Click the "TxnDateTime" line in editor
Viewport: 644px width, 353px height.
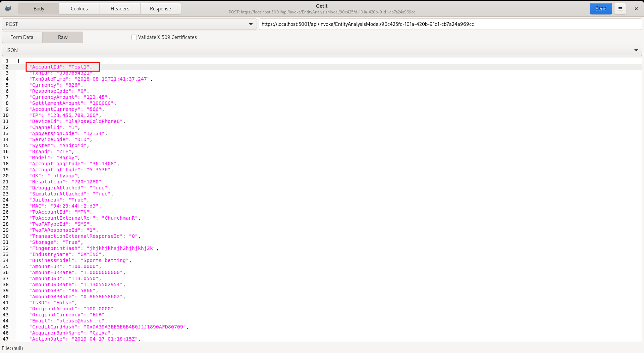(x=91, y=79)
